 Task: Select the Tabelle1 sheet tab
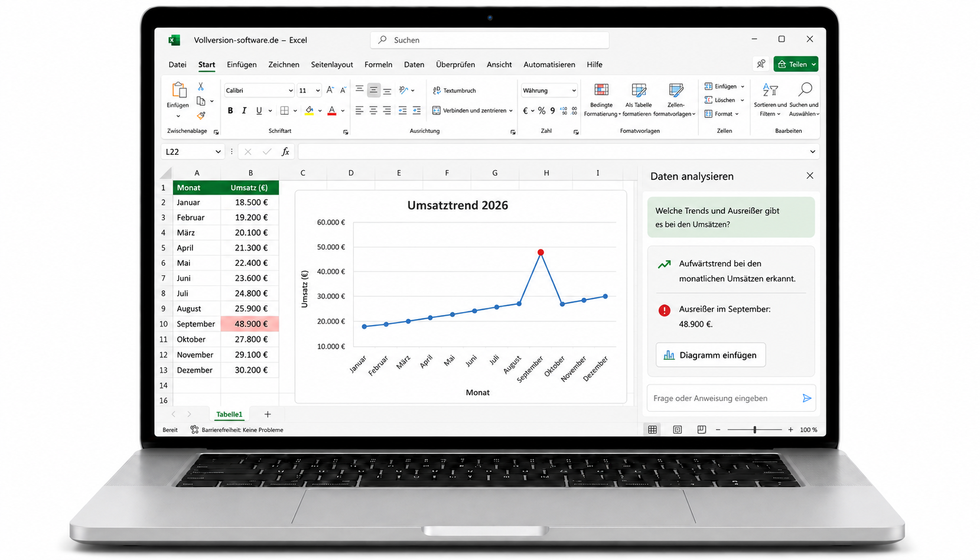point(229,414)
